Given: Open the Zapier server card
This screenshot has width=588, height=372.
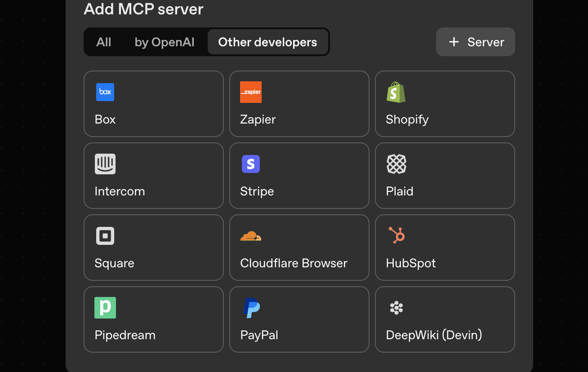Looking at the screenshot, I should point(299,104).
